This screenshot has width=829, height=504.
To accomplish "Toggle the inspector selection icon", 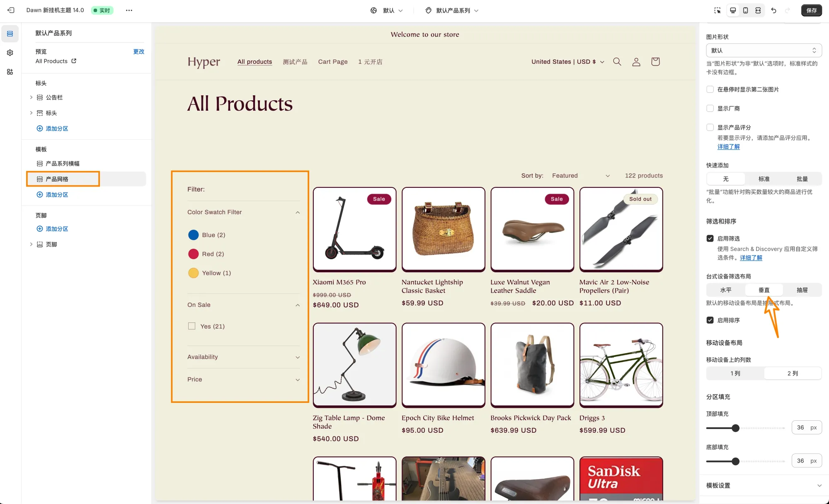I will coord(717,10).
